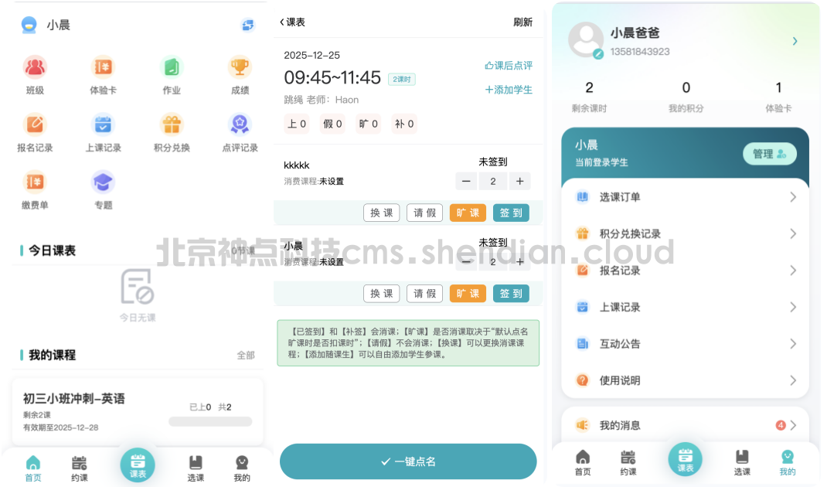Tap the 作业 homework icon
The height and width of the screenshot is (504, 827).
172,67
